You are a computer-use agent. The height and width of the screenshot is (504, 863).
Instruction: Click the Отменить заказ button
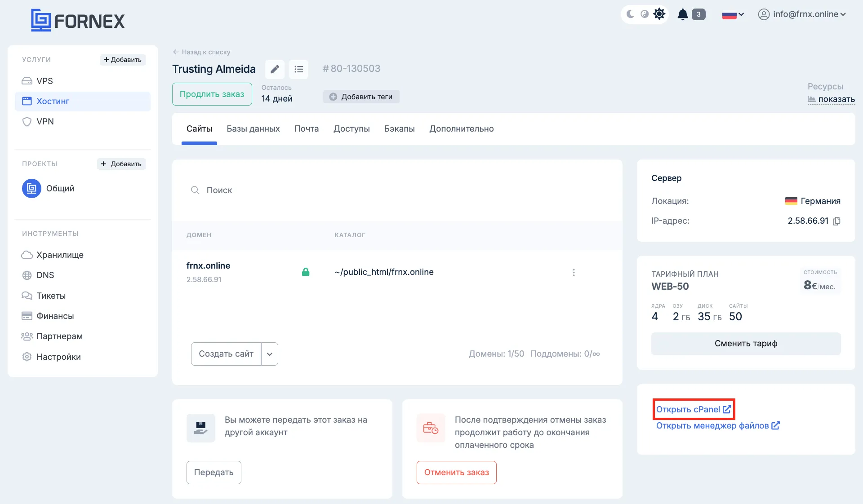(x=456, y=472)
